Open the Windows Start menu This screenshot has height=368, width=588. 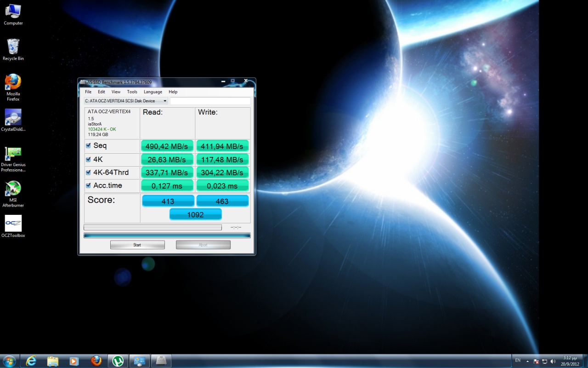coord(9,361)
